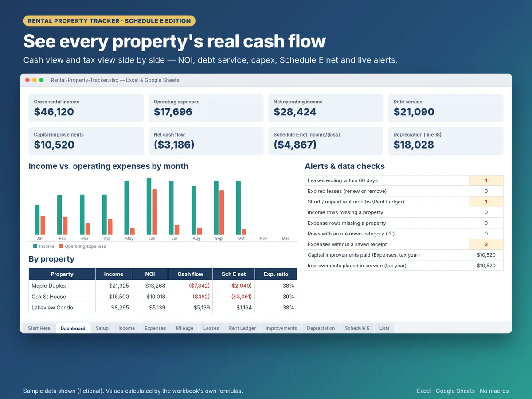
Task: Click the Exp. ratio column header
Action: [x=276, y=274]
